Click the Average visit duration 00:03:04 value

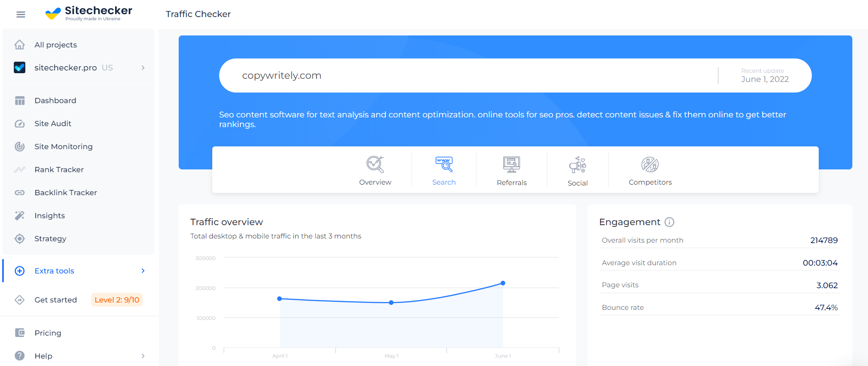[x=820, y=263]
